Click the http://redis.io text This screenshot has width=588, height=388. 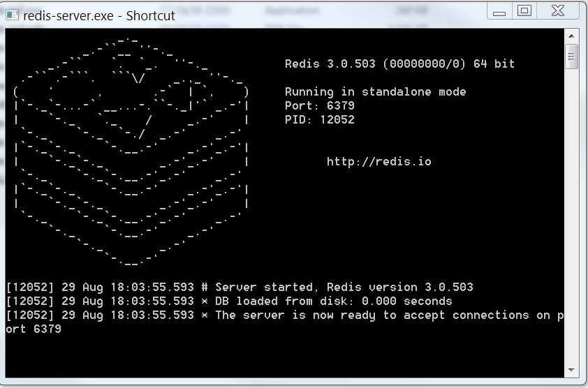[x=378, y=162]
